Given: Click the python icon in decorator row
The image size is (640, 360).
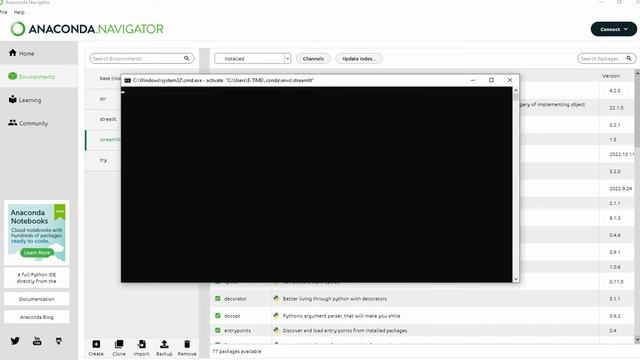Looking at the screenshot, I should click(x=276, y=298).
